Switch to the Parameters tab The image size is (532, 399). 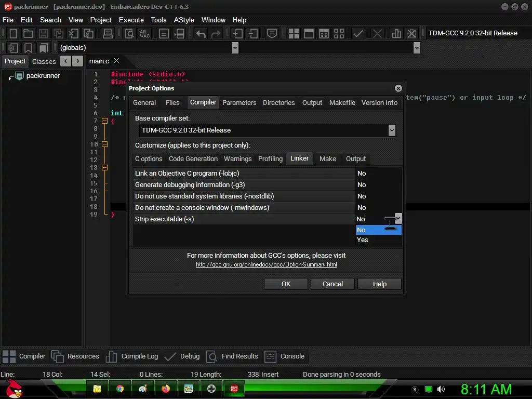pos(239,103)
